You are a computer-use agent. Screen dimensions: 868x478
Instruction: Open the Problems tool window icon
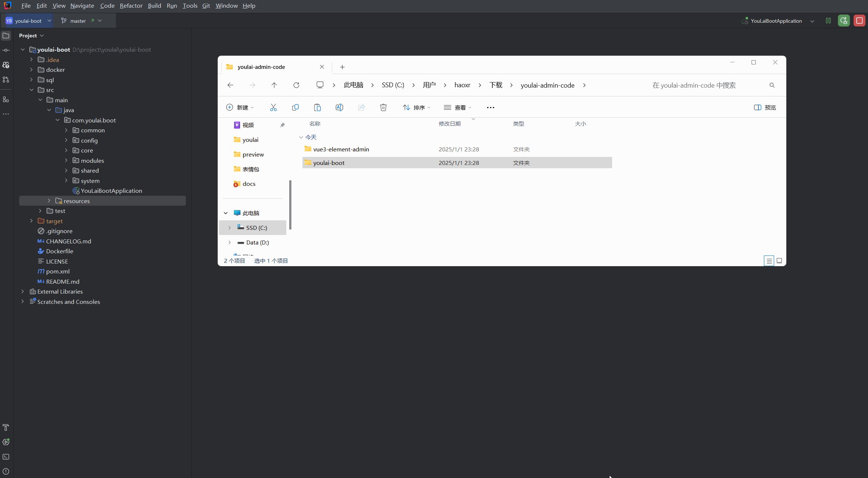coord(6,471)
